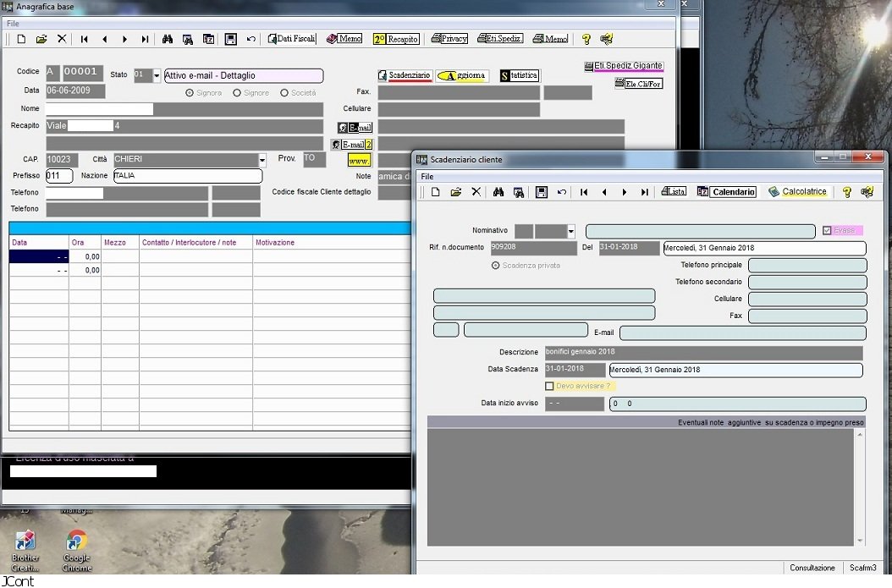Viewport: 892px width, 588px height.
Task: Click the yellow help question mark in Scadenziario
Action: click(846, 192)
